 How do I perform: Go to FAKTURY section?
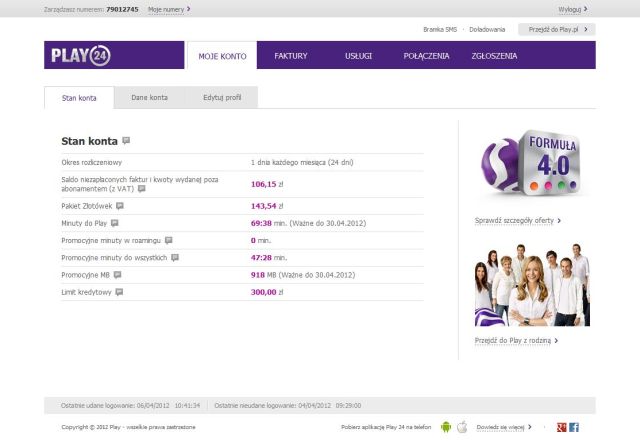pyautogui.click(x=291, y=56)
